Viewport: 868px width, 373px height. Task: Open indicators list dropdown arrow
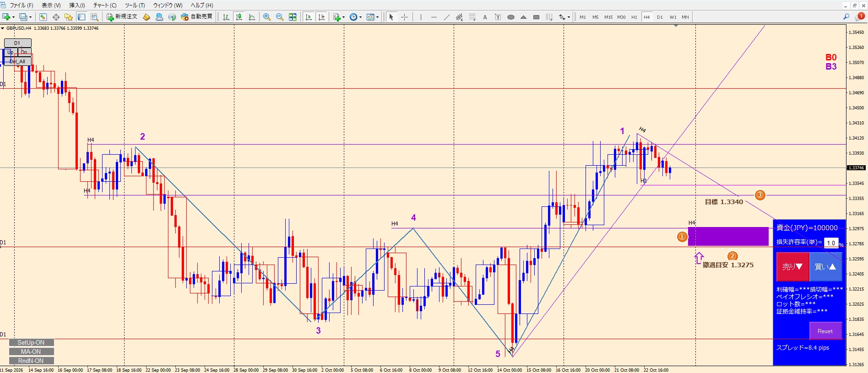343,17
